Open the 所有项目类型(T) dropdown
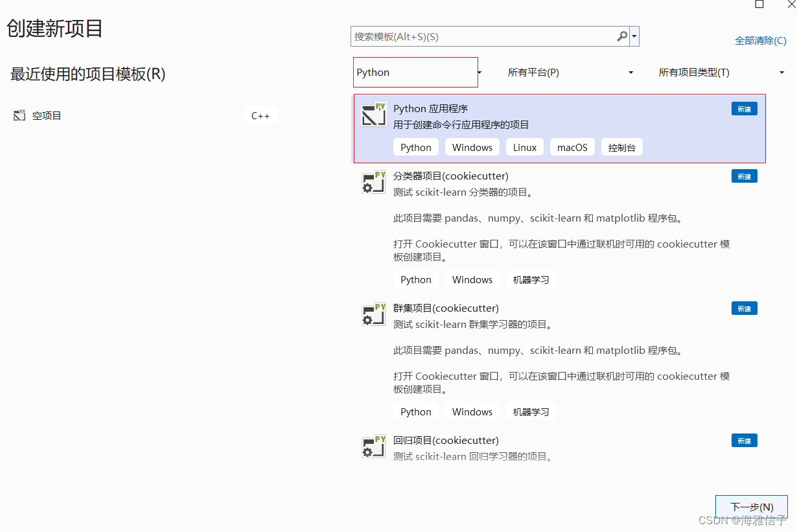This screenshot has height=532, width=797. click(721, 73)
